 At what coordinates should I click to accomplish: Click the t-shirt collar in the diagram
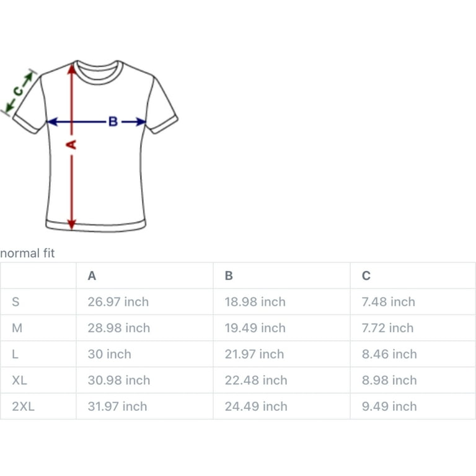[x=98, y=73]
